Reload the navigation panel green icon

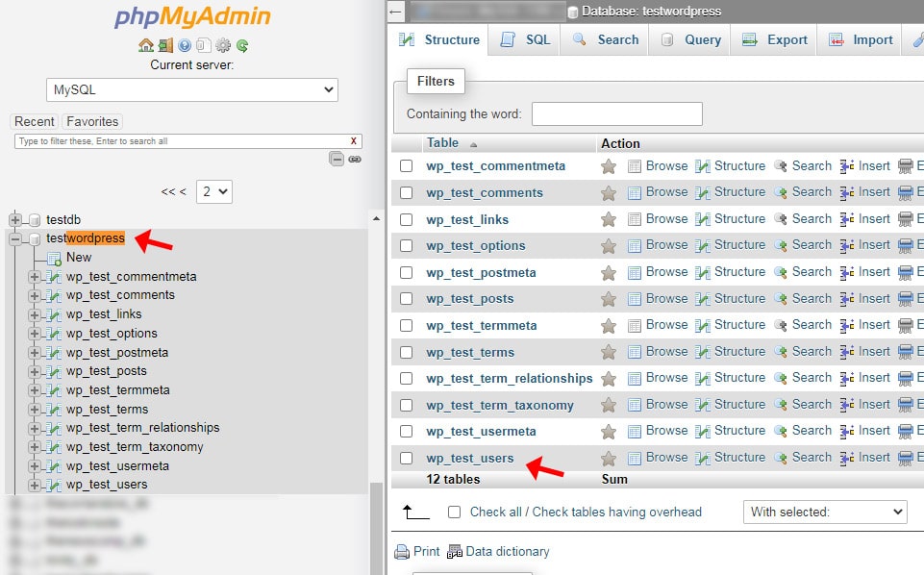[x=242, y=45]
